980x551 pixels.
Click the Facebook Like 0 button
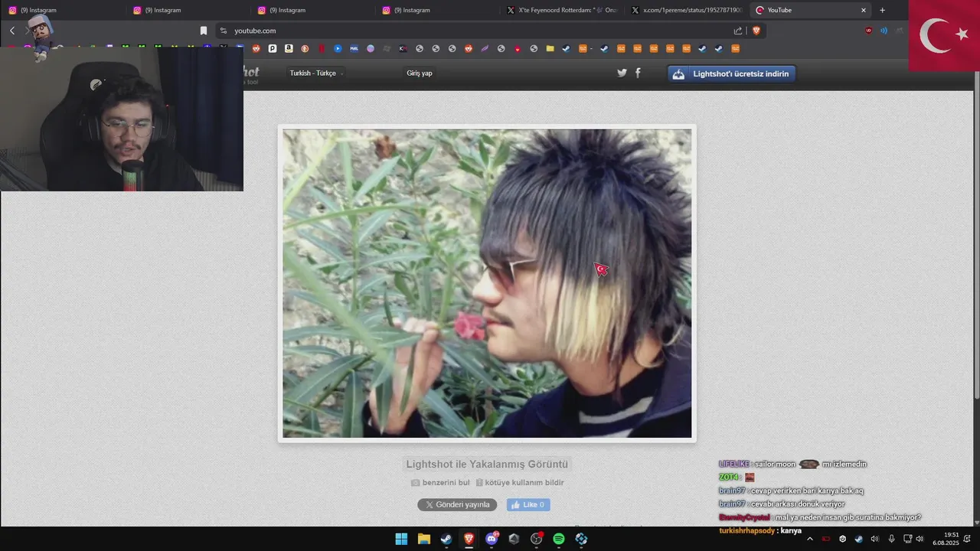(x=528, y=504)
